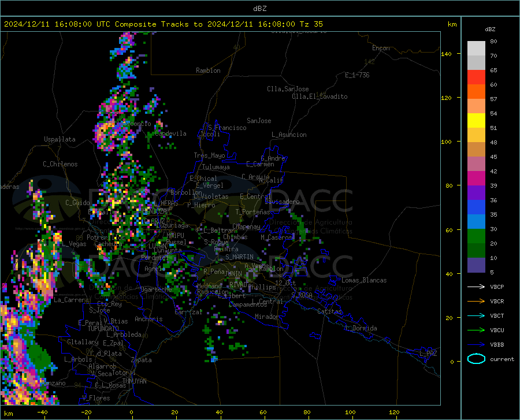520x420 pixels.
Task: Click the 'Lomas_Blancas' map label
Action: [364, 280]
